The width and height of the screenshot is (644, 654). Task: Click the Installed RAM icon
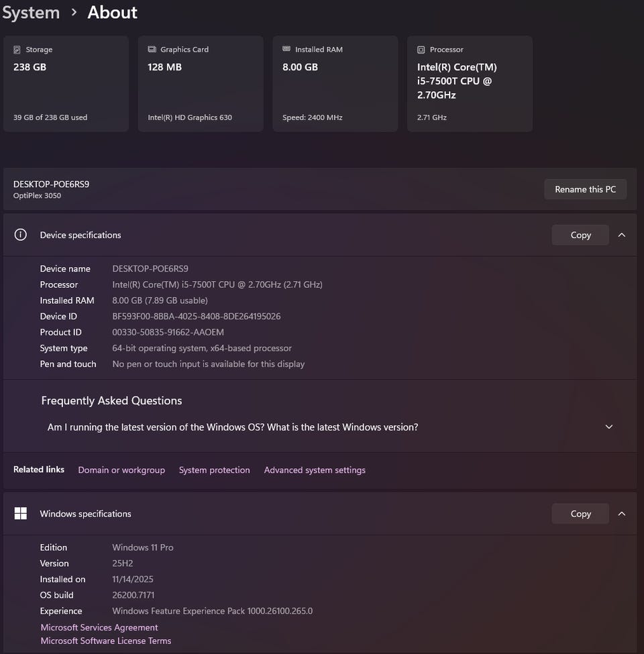coord(286,50)
